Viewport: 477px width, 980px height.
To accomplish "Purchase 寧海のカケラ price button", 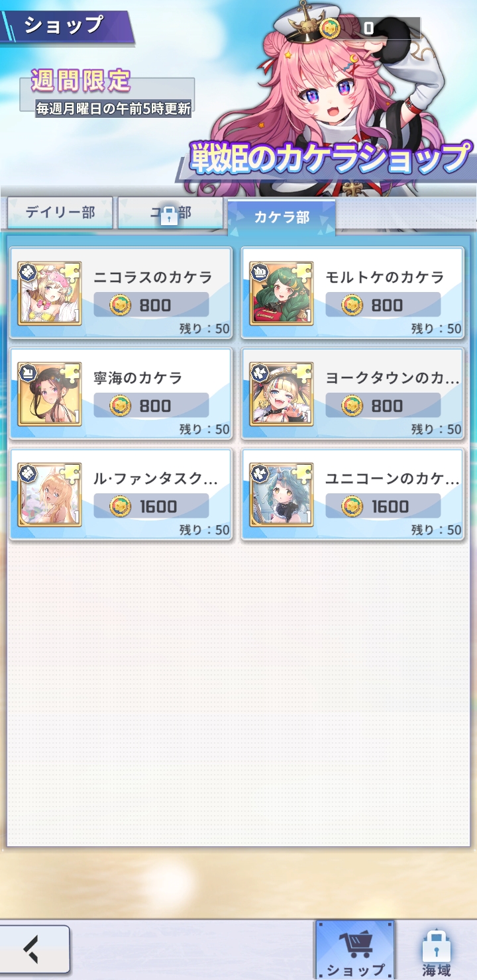I will click(151, 406).
